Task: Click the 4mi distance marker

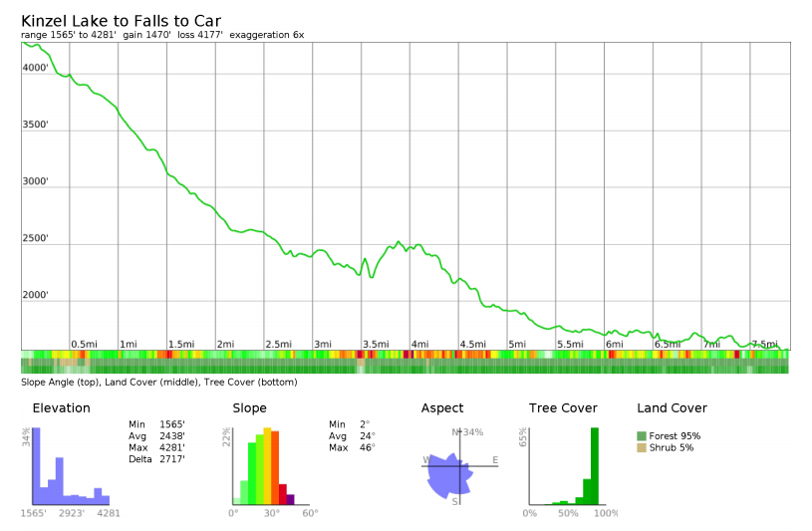Action: (419, 345)
